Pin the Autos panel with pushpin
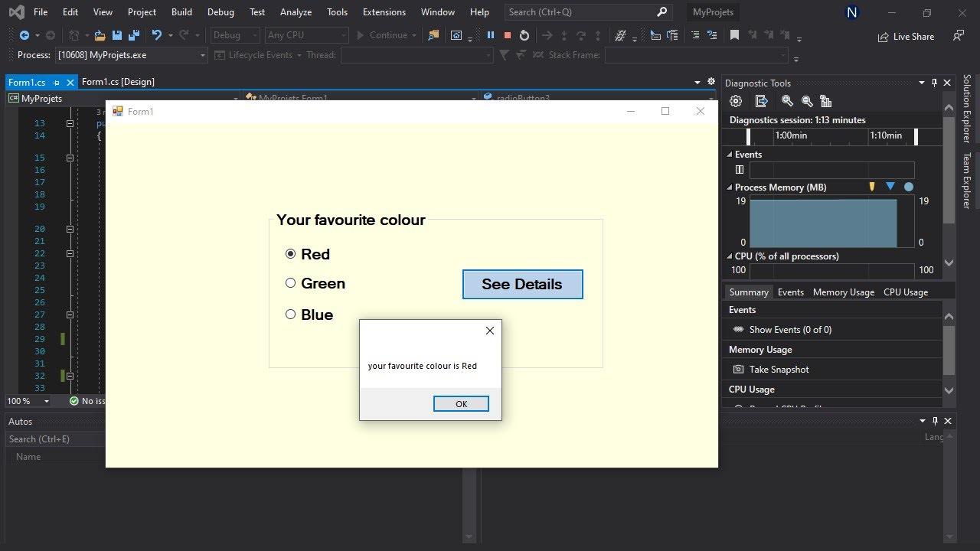The width and height of the screenshot is (980, 551). 934,421
